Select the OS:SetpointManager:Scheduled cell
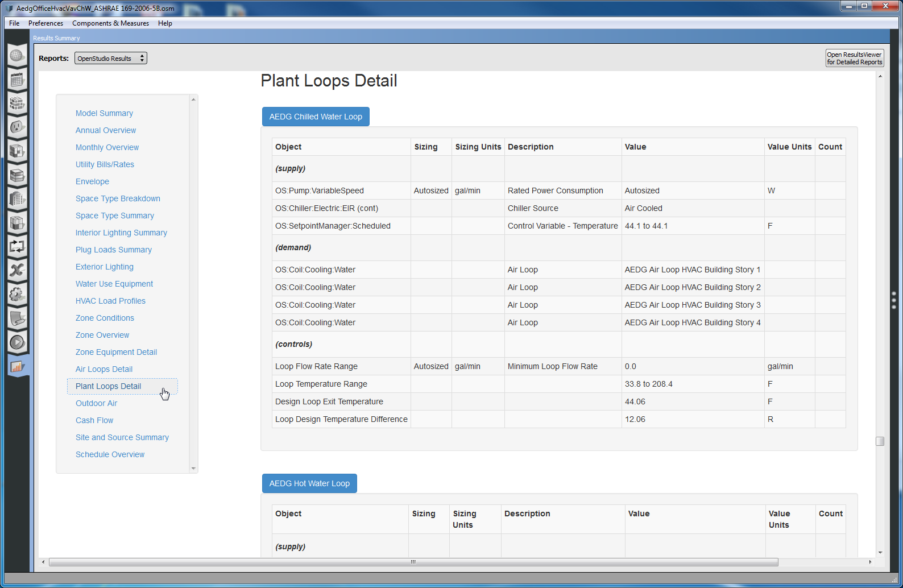The height and width of the screenshot is (588, 903). [341, 226]
